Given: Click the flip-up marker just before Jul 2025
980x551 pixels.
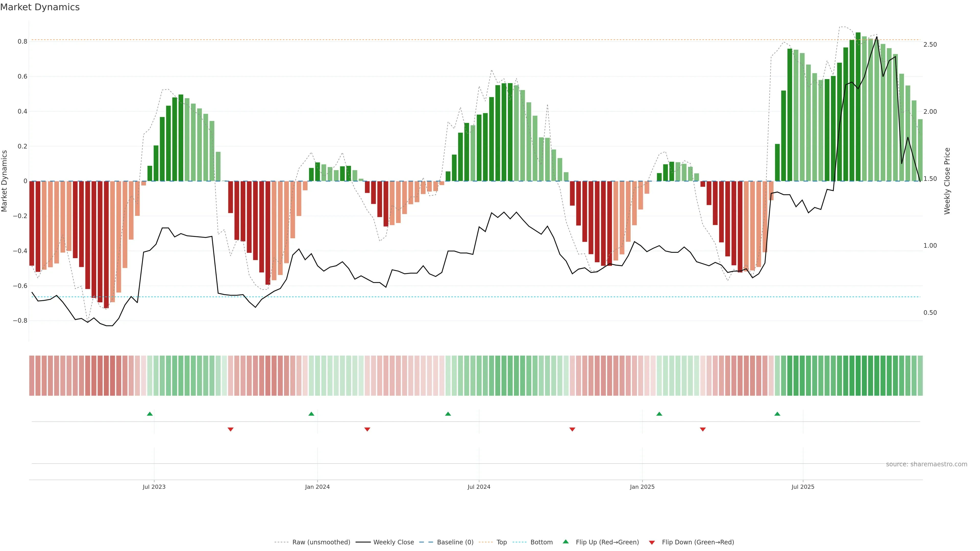Looking at the screenshot, I should [x=777, y=414].
